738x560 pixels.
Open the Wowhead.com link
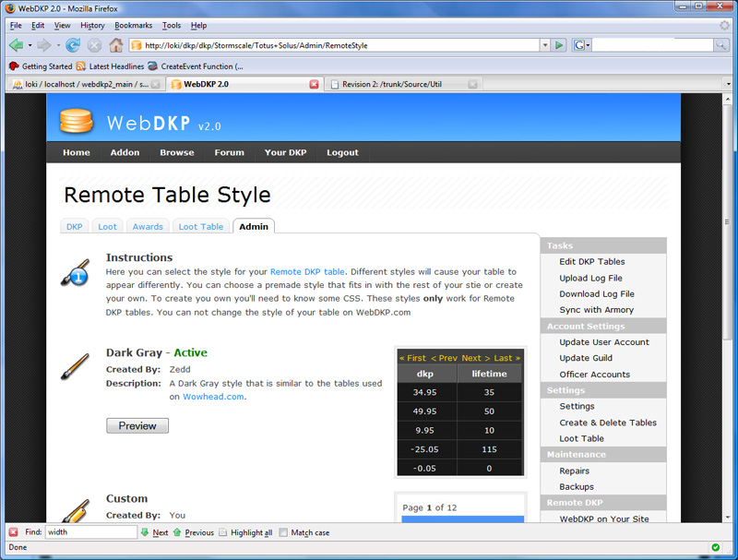point(213,397)
